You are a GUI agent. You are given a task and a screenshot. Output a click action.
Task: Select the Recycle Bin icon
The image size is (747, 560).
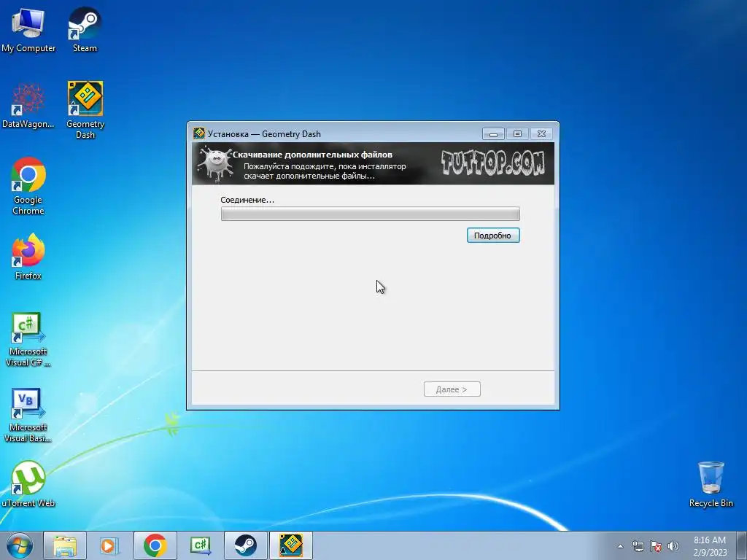[711, 484]
